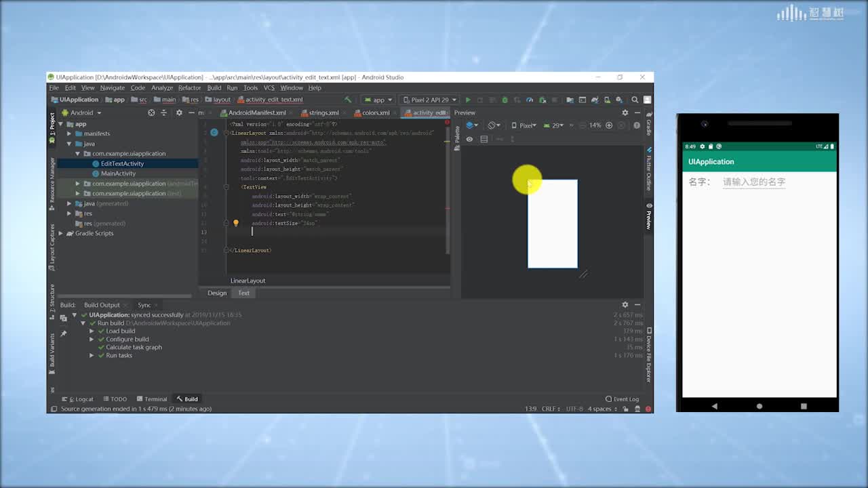Toggle the design surface layers button

[x=472, y=125]
